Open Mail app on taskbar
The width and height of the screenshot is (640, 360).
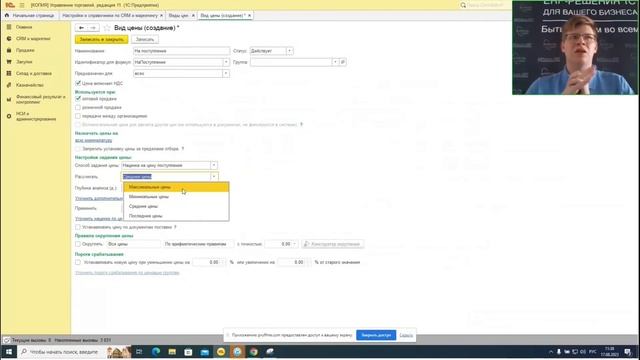click(x=204, y=351)
